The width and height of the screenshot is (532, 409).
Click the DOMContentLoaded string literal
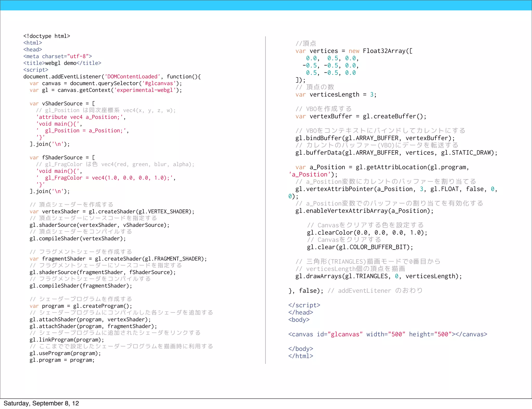132,77
